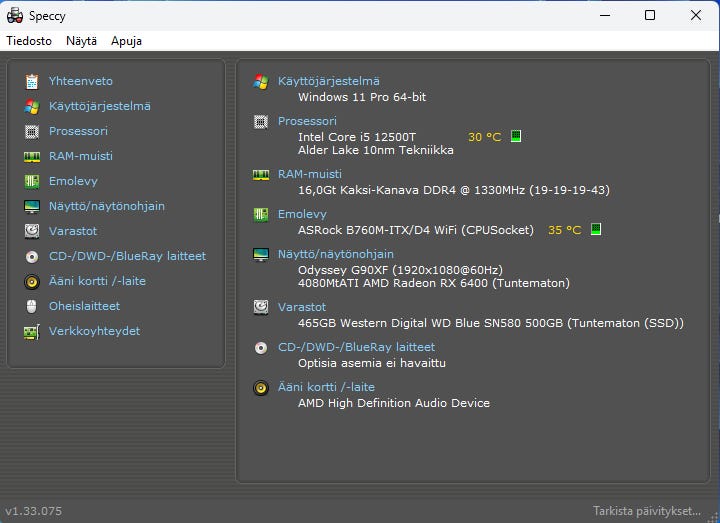The width and height of the screenshot is (720, 523).
Task: Click Tarkista päivitykset link
Action: (x=647, y=511)
